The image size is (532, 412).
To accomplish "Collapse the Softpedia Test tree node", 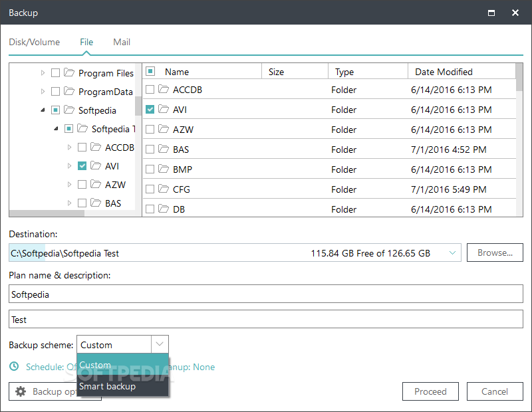I will coord(56,129).
